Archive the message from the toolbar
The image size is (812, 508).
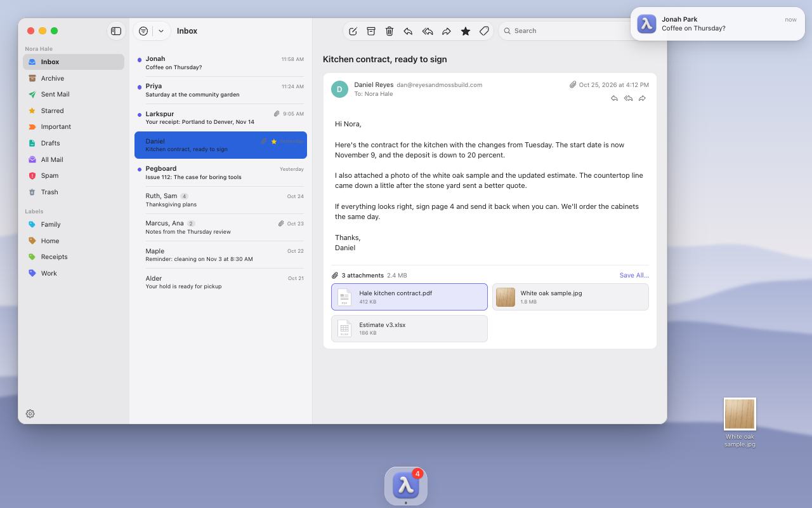[x=371, y=30]
